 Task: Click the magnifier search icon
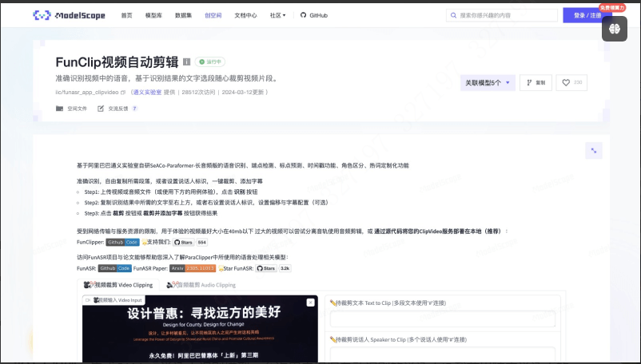pos(453,15)
